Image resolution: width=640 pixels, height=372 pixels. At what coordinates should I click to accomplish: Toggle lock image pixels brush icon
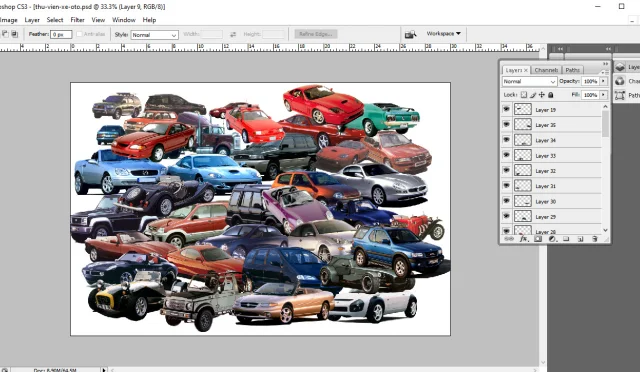[533, 95]
